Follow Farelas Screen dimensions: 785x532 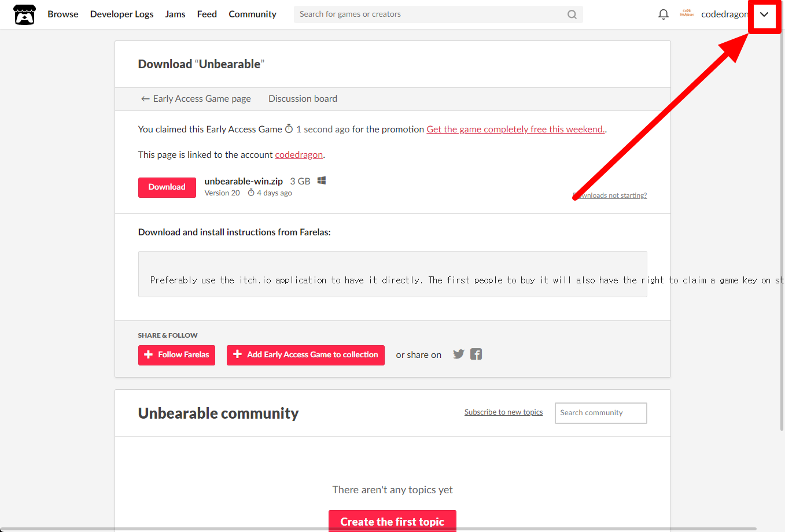176,355
